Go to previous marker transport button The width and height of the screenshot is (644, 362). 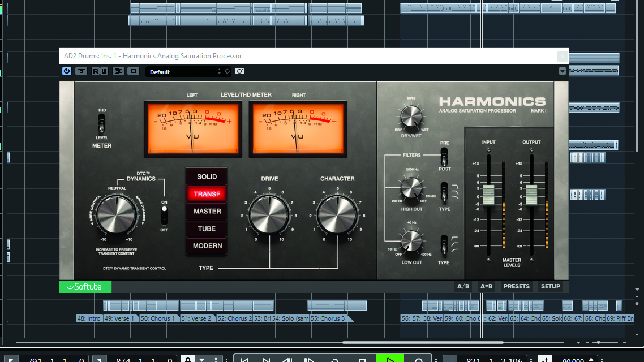pos(244,360)
